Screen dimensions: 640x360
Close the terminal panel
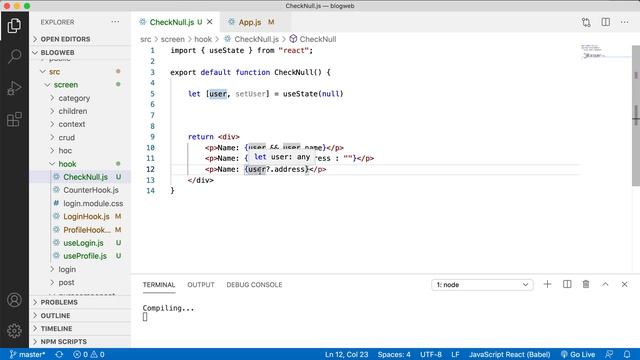tap(624, 284)
